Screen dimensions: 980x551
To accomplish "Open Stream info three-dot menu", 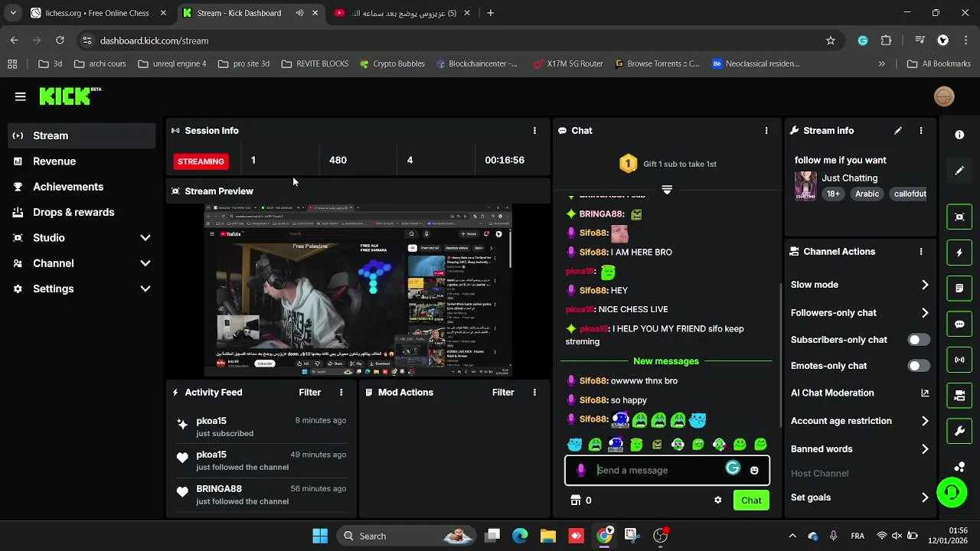I will (921, 131).
